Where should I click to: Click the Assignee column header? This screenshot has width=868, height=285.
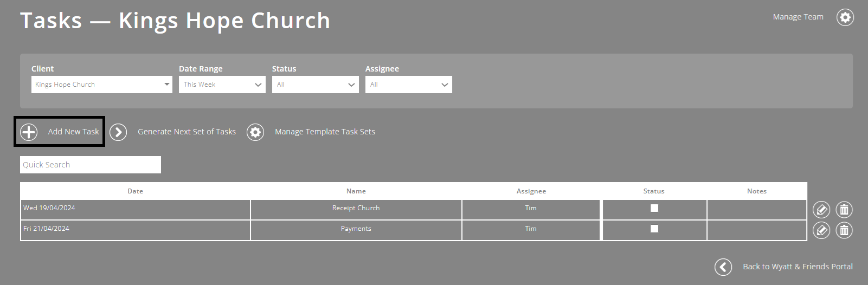(x=531, y=191)
